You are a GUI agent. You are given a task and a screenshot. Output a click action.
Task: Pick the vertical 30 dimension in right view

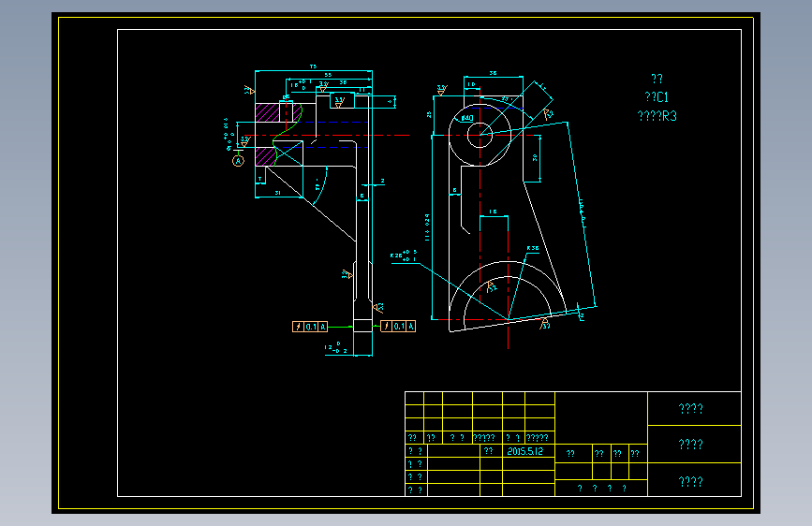pos(535,158)
